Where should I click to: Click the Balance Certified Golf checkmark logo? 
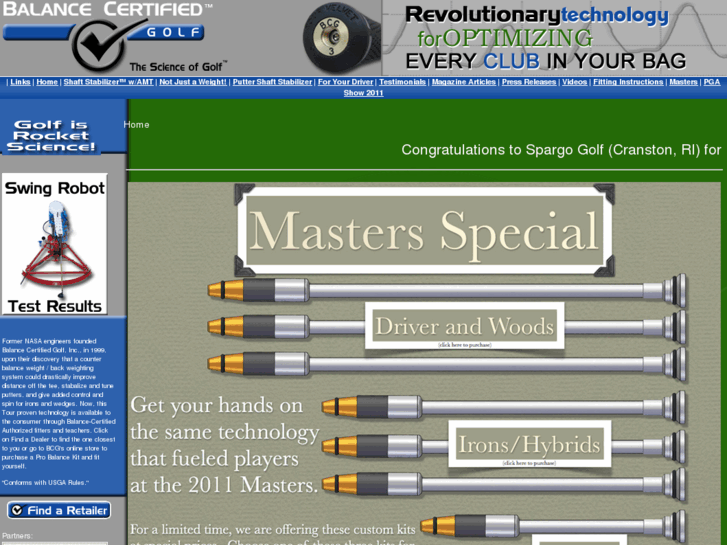[x=99, y=44]
